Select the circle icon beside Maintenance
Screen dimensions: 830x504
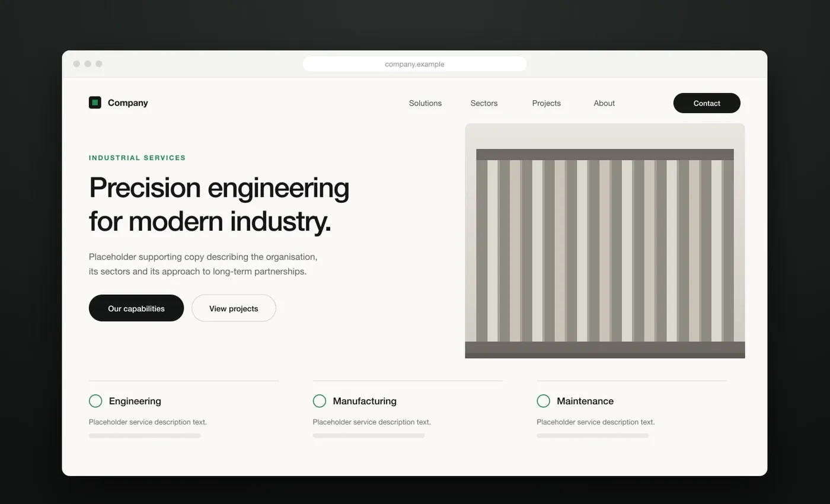point(544,401)
